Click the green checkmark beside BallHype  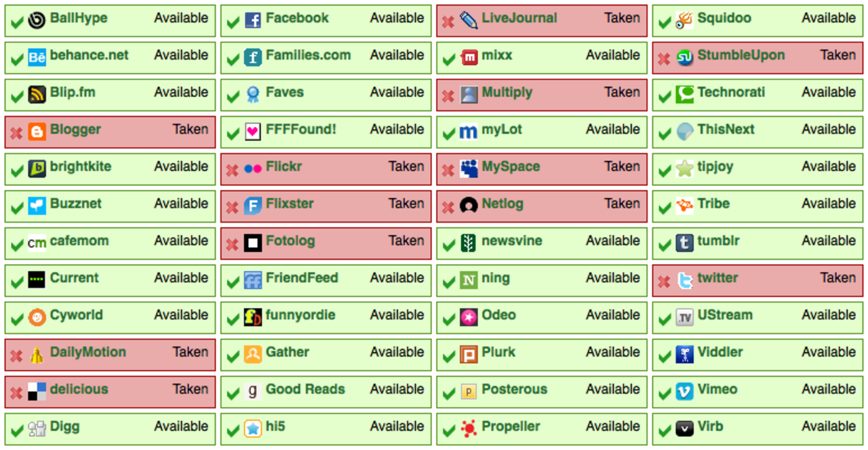[x=18, y=22]
